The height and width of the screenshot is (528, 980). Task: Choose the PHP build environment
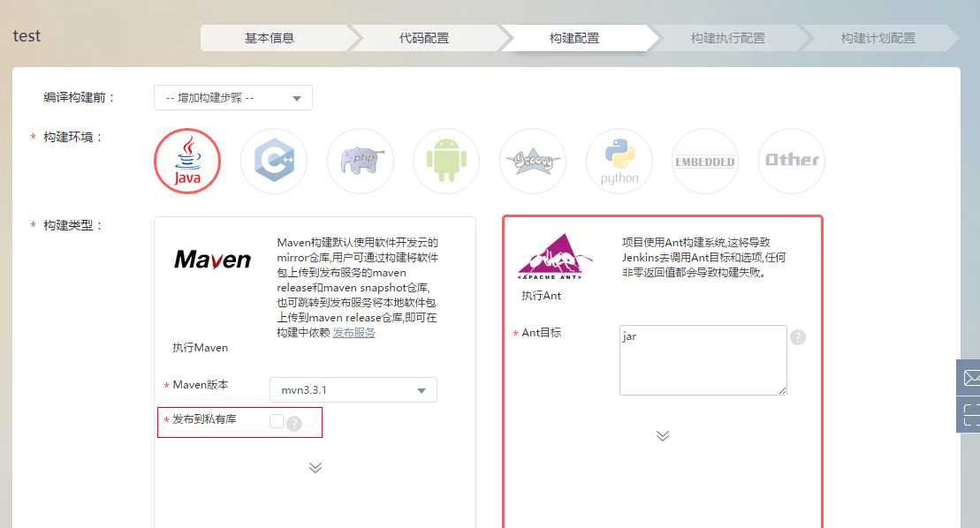coord(360,161)
